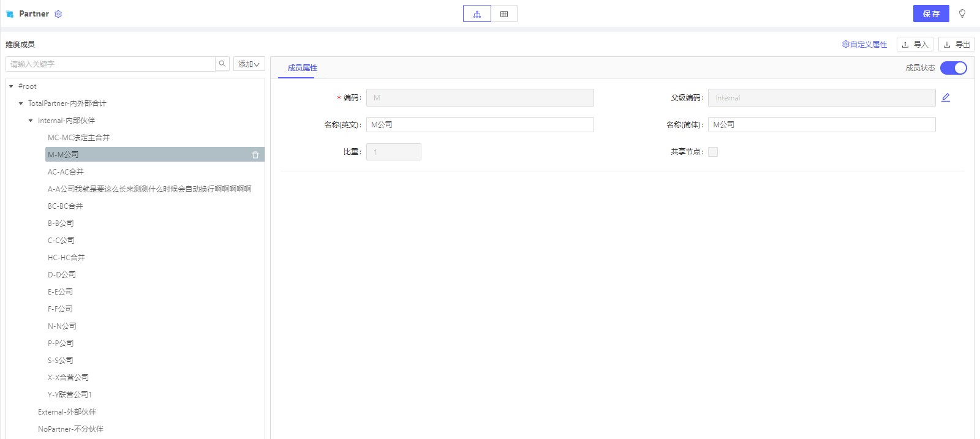The width and height of the screenshot is (980, 439).
Task: Edit parent code with the pencil icon
Action: [x=946, y=97]
